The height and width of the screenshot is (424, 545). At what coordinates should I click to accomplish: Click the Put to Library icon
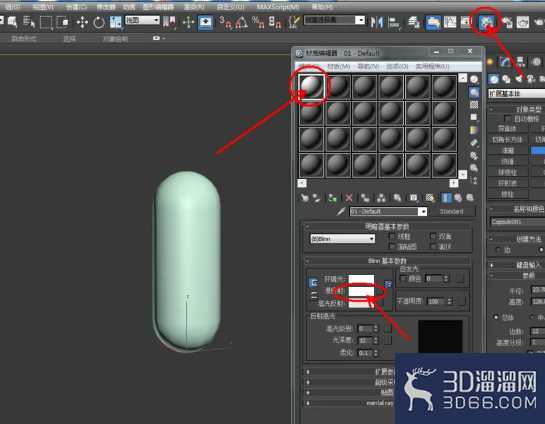pos(397,198)
